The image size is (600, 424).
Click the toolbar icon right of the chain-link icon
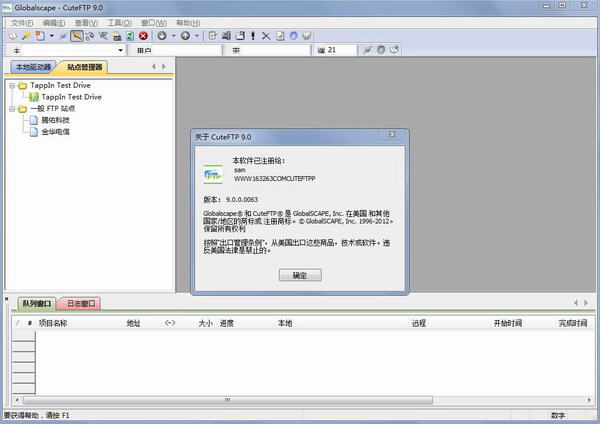(103, 36)
